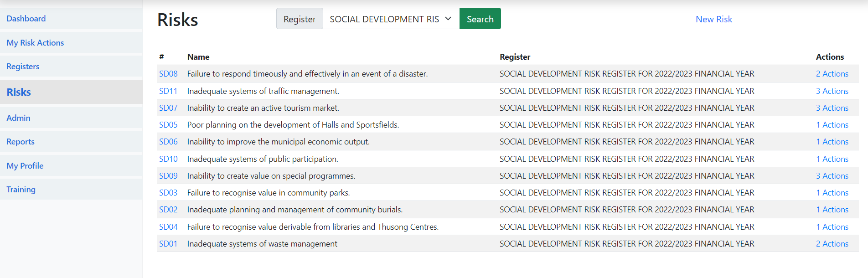This screenshot has width=868, height=278.
Task: Open 2 Actions for SD01 risk
Action: (x=832, y=244)
